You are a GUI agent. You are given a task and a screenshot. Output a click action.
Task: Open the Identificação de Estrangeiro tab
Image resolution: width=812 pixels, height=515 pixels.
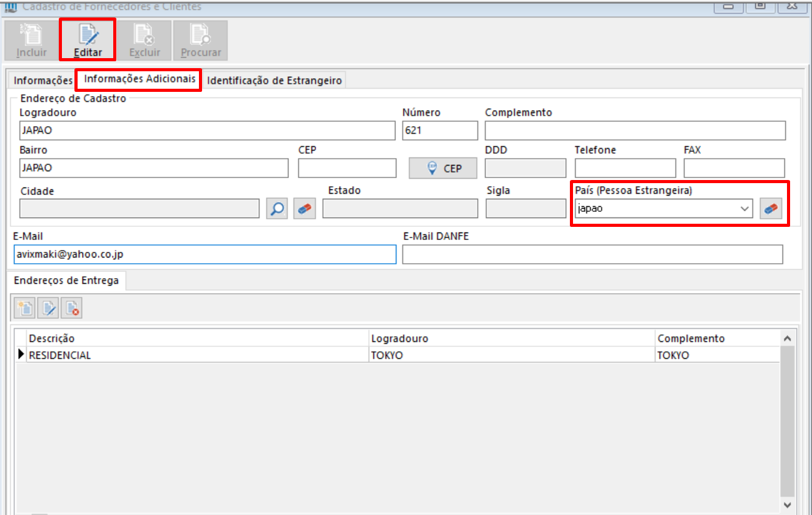[x=275, y=81]
